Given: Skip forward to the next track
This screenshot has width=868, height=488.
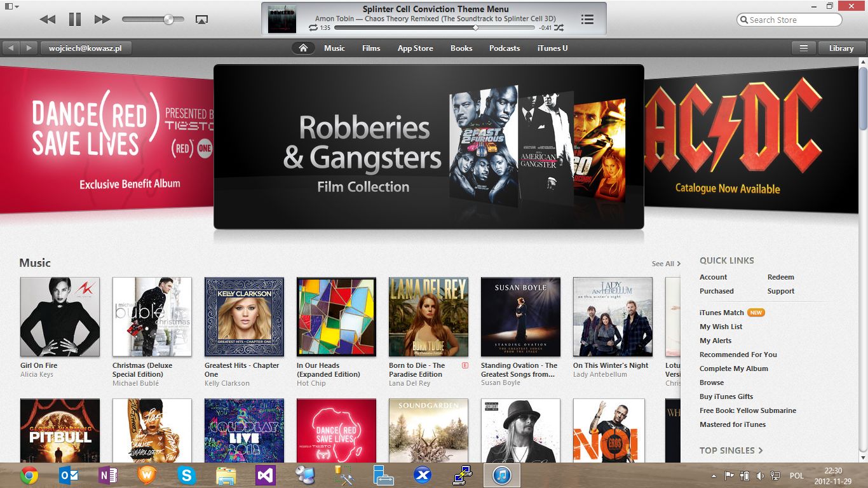Looking at the screenshot, I should (102, 20).
